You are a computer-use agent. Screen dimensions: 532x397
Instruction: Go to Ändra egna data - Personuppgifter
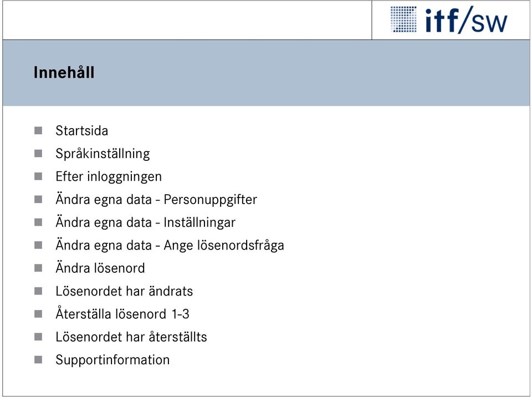[156, 200]
